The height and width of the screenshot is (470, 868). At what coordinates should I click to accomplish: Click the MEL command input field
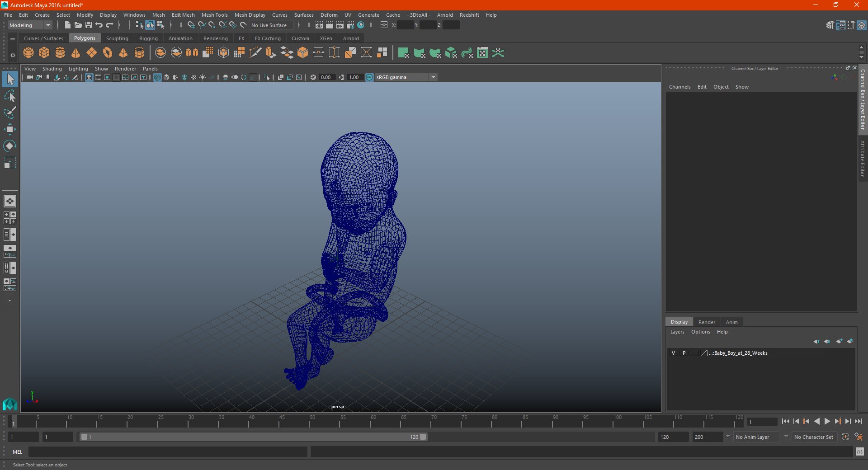(168, 451)
